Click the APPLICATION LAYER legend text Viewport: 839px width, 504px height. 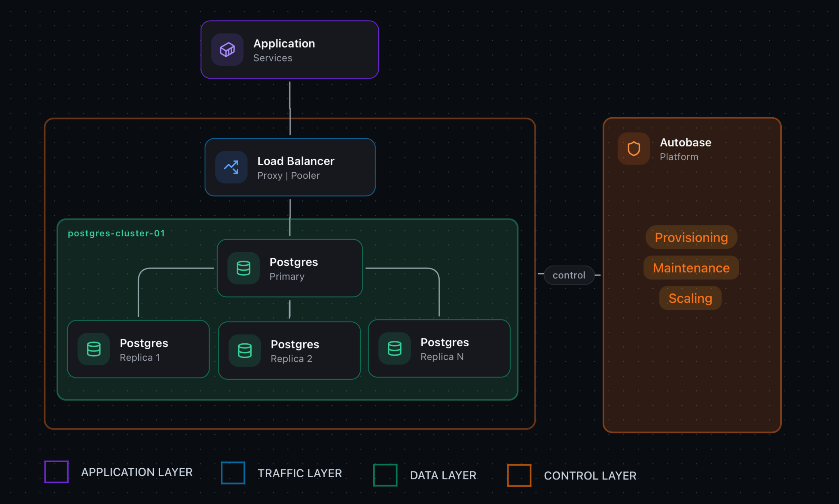[137, 472]
